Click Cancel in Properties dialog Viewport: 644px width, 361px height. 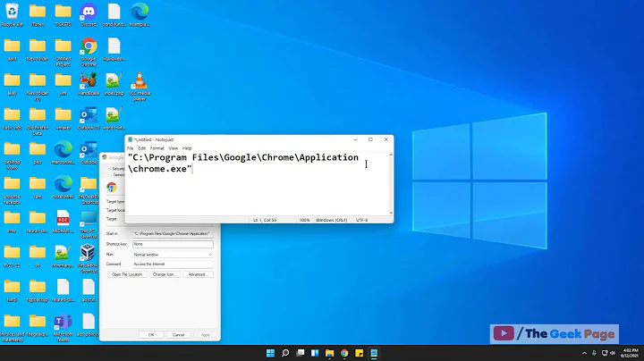point(178,335)
